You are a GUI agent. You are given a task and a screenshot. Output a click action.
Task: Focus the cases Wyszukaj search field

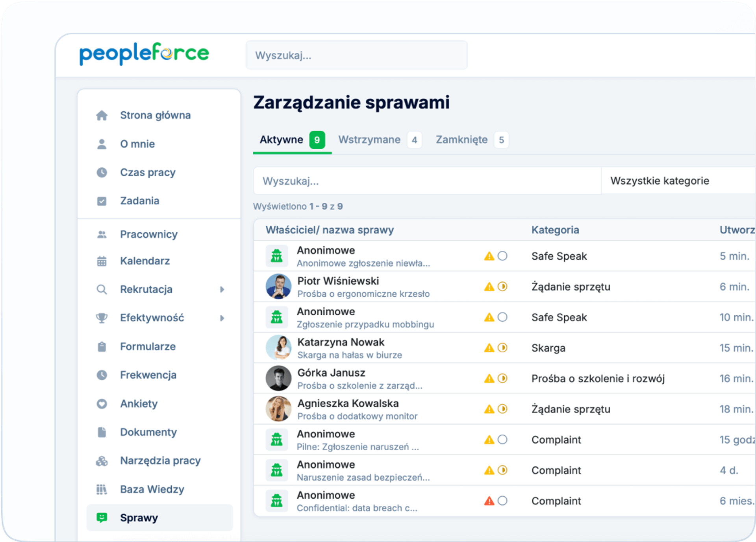tap(427, 181)
